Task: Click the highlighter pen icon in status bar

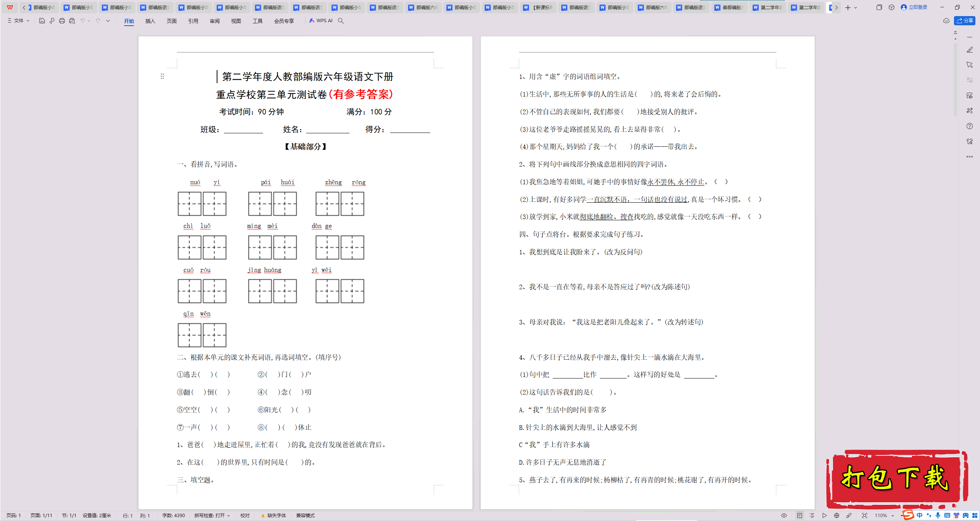Action: click(x=849, y=516)
